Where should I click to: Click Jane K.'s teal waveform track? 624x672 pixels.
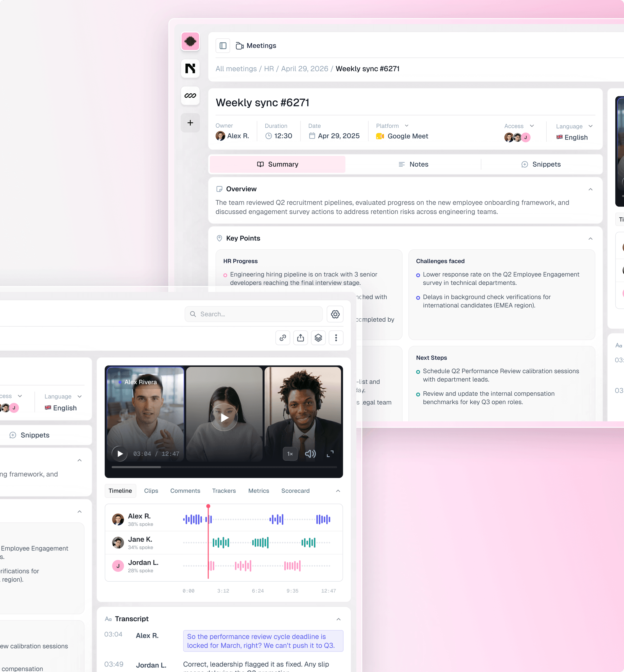pyautogui.click(x=257, y=543)
